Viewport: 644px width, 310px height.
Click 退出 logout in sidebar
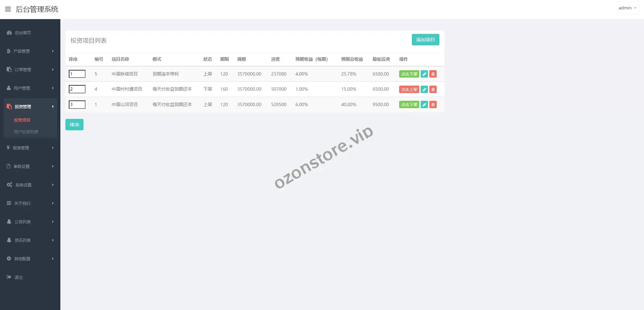pyautogui.click(x=18, y=277)
